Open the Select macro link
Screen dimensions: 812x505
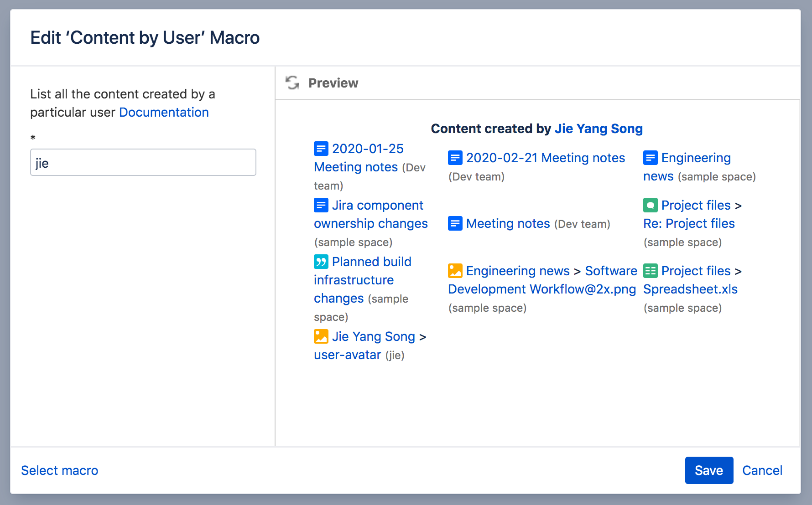[60, 470]
